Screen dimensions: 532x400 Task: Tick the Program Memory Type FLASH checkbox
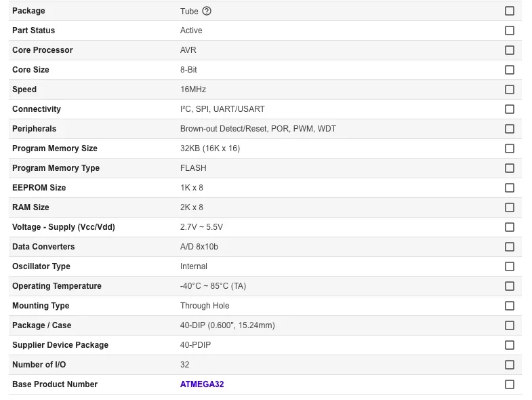click(x=510, y=168)
